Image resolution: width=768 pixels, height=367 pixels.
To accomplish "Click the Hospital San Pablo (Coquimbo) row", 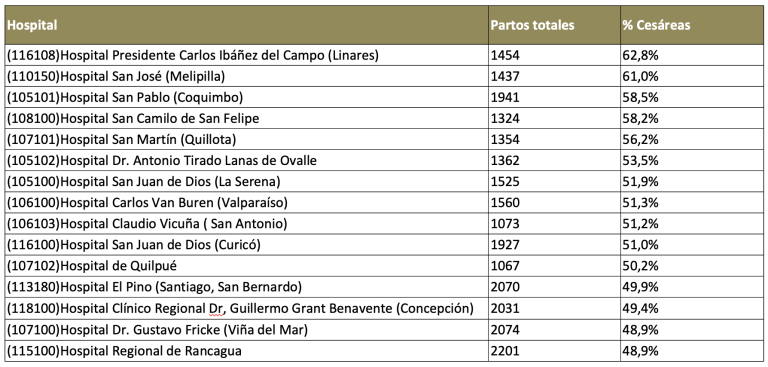I will 384,98.
